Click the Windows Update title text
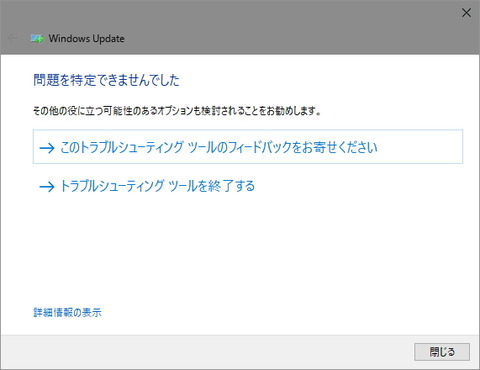 coord(87,38)
